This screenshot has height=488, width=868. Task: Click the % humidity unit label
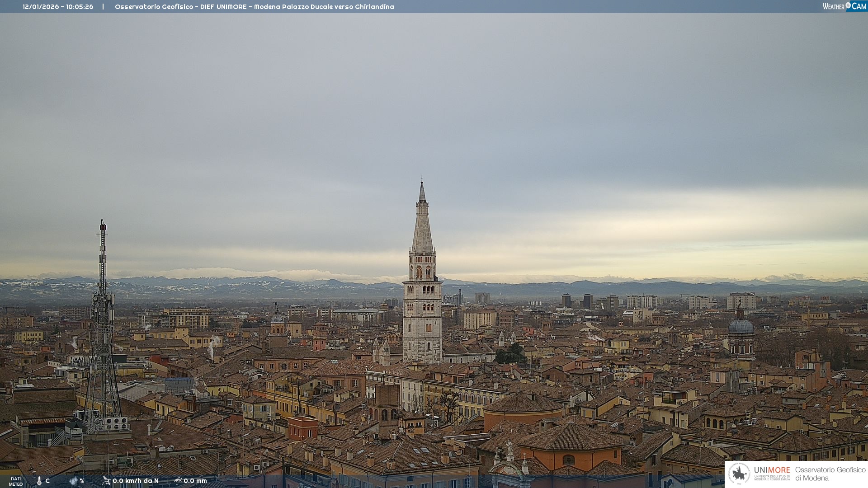[82, 481]
